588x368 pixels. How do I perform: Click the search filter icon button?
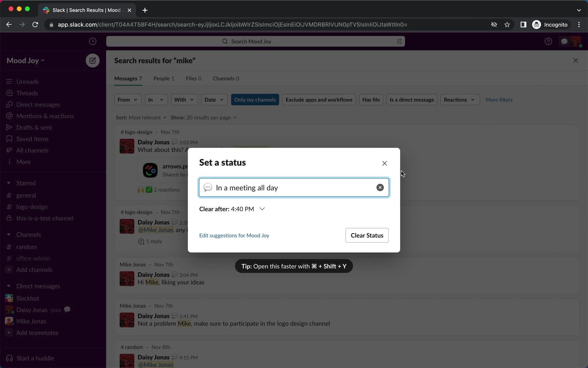point(399,41)
